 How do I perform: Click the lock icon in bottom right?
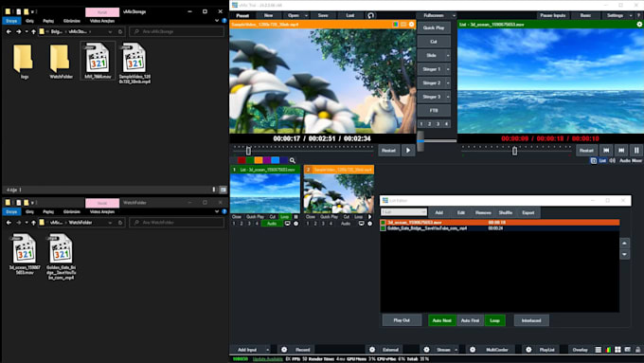[637, 350]
